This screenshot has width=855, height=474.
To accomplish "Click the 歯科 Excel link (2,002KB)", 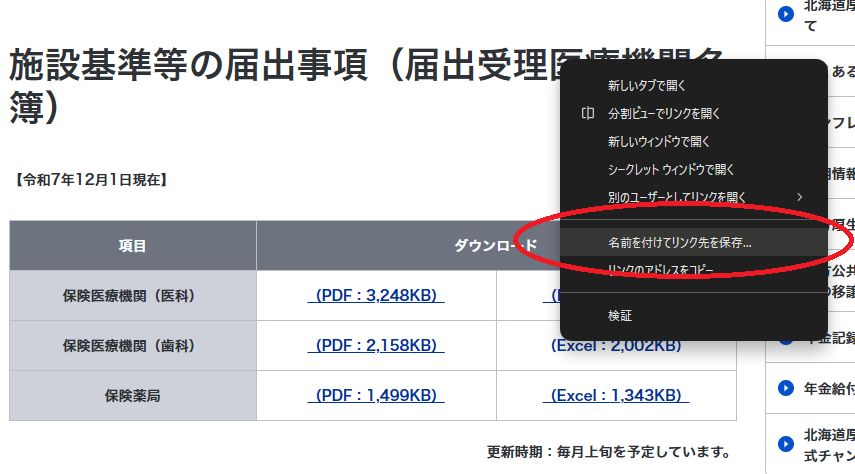I will [616, 345].
